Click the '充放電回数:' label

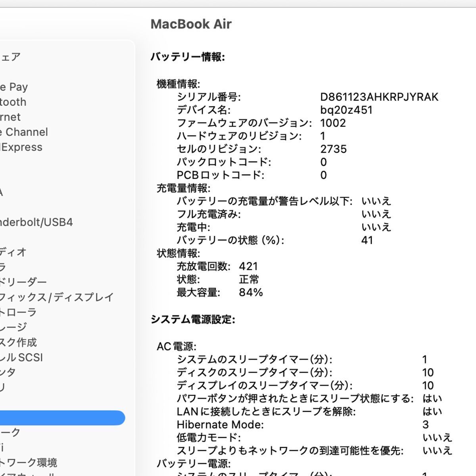[203, 266]
